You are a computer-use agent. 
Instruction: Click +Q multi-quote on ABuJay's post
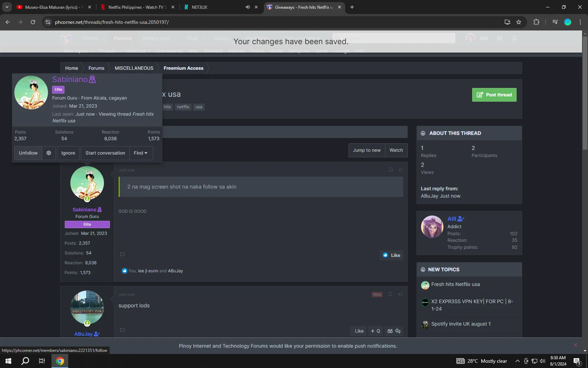point(375,331)
